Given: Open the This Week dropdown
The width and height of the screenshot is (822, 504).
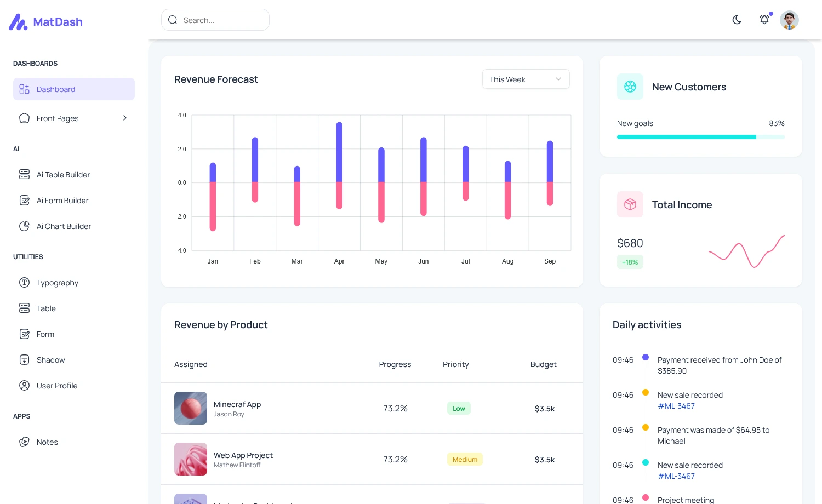Looking at the screenshot, I should (x=525, y=79).
